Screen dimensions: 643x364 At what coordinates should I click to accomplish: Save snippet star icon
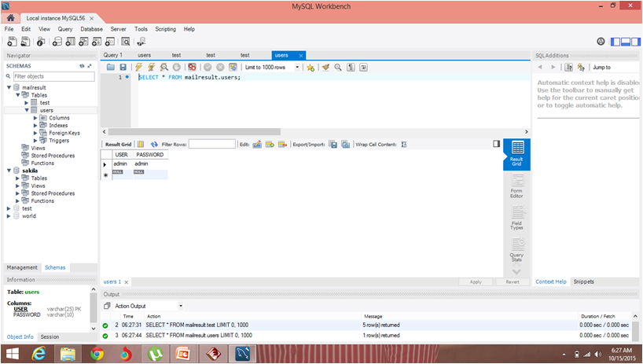tap(310, 68)
